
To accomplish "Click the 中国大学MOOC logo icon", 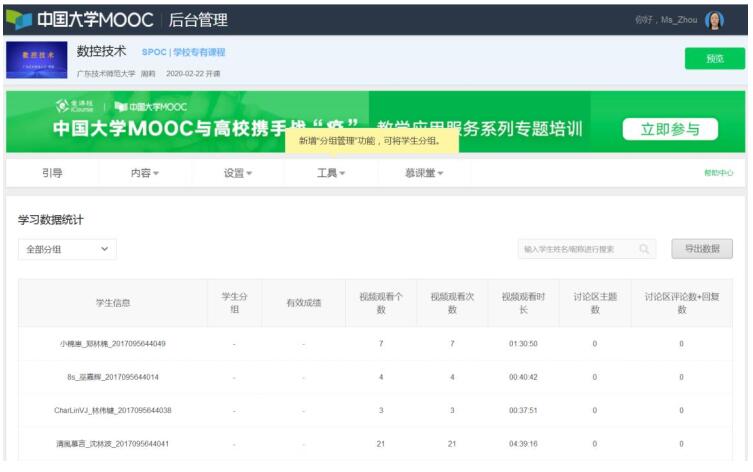I will [x=20, y=20].
